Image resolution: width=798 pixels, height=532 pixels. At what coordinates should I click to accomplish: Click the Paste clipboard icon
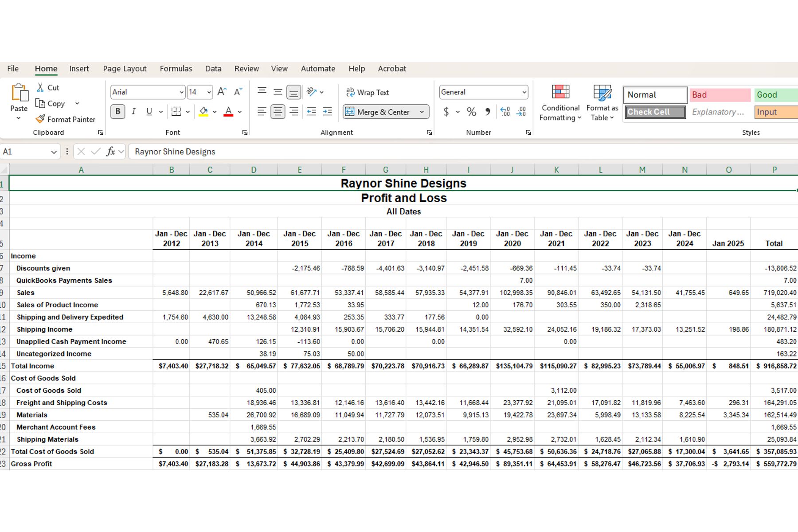coord(19,93)
